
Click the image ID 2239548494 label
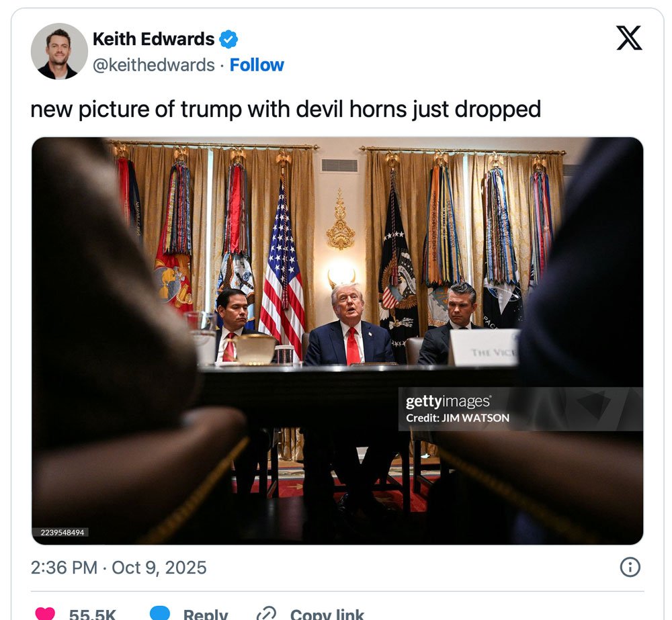pyautogui.click(x=62, y=532)
